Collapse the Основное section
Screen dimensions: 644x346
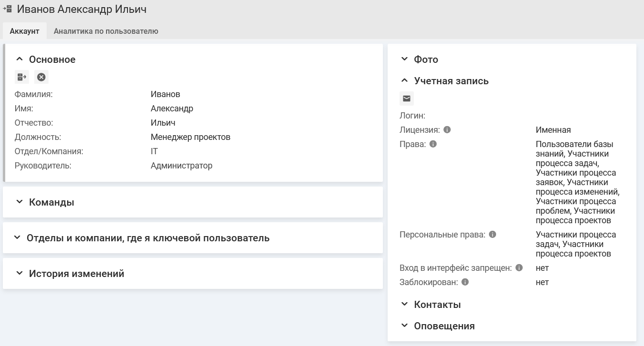(20, 59)
